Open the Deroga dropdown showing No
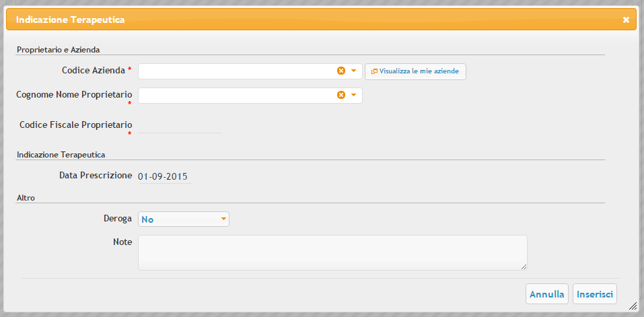 coord(184,219)
